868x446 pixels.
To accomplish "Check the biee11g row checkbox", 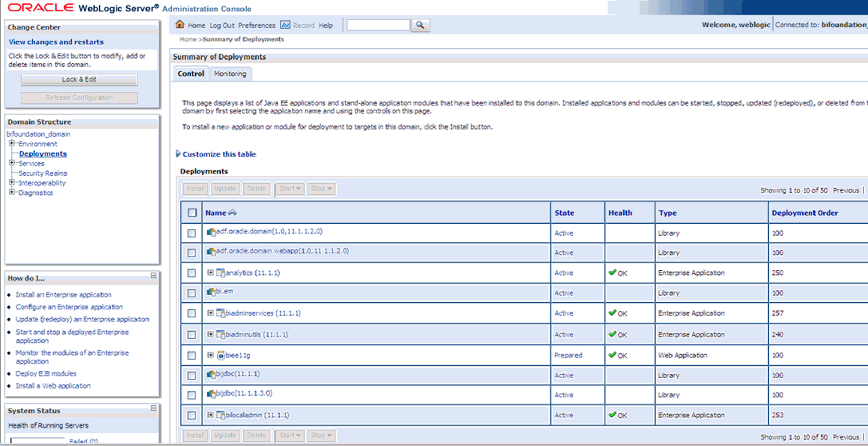I will click(192, 356).
